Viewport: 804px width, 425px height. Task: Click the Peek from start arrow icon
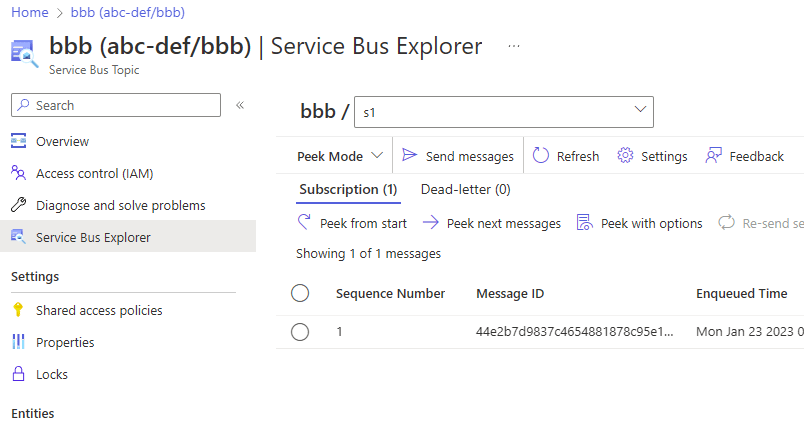tap(304, 222)
